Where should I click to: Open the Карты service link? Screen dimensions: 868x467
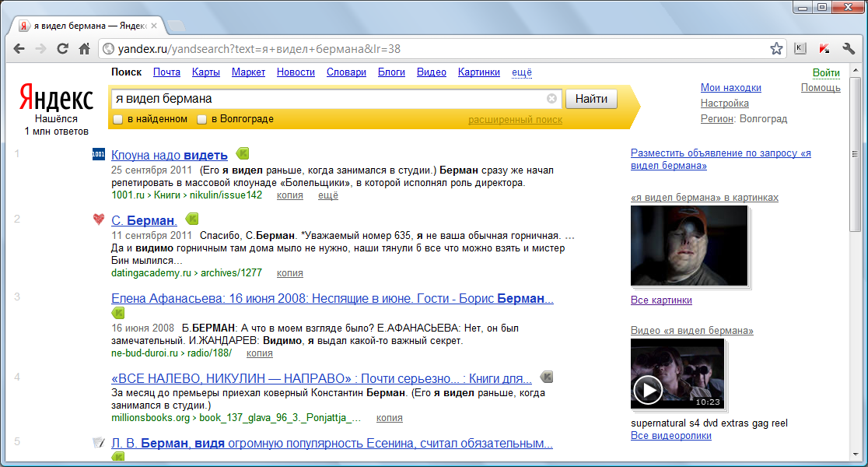(x=206, y=72)
